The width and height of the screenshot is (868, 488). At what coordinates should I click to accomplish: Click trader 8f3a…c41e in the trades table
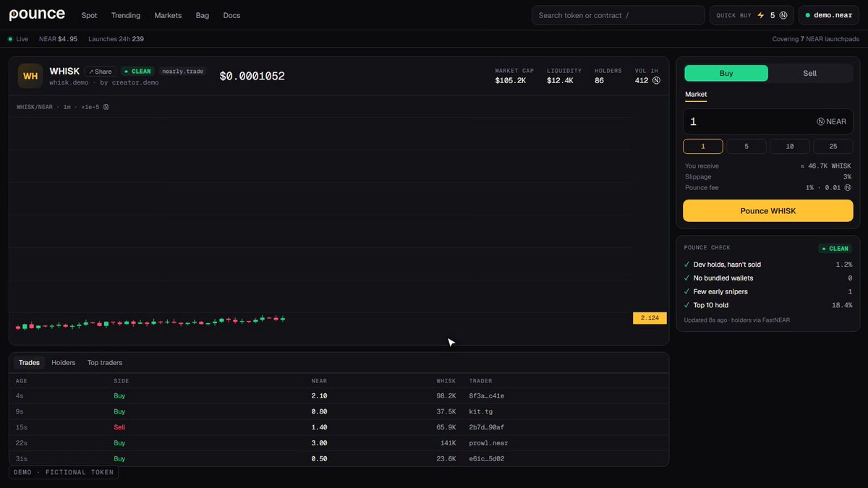click(x=487, y=396)
